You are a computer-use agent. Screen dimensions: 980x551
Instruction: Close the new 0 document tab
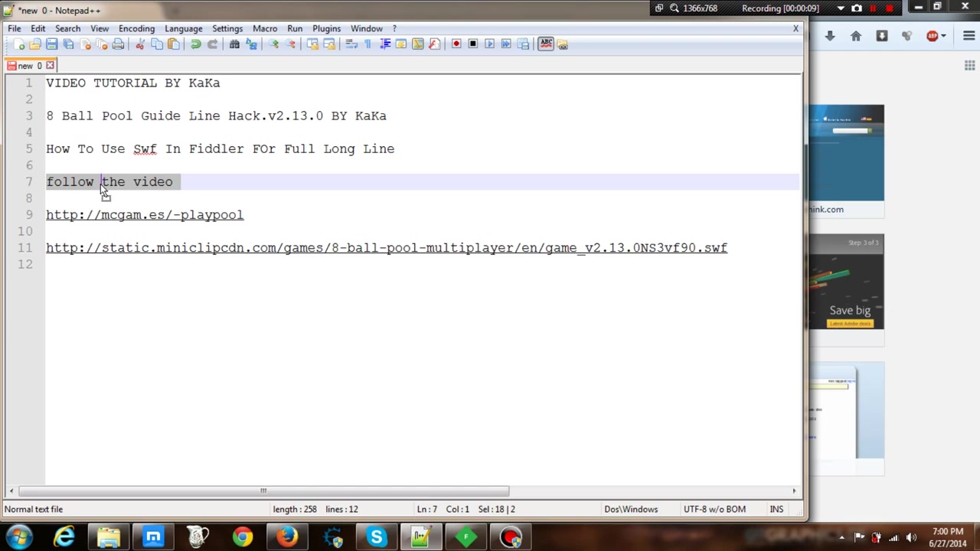point(50,66)
